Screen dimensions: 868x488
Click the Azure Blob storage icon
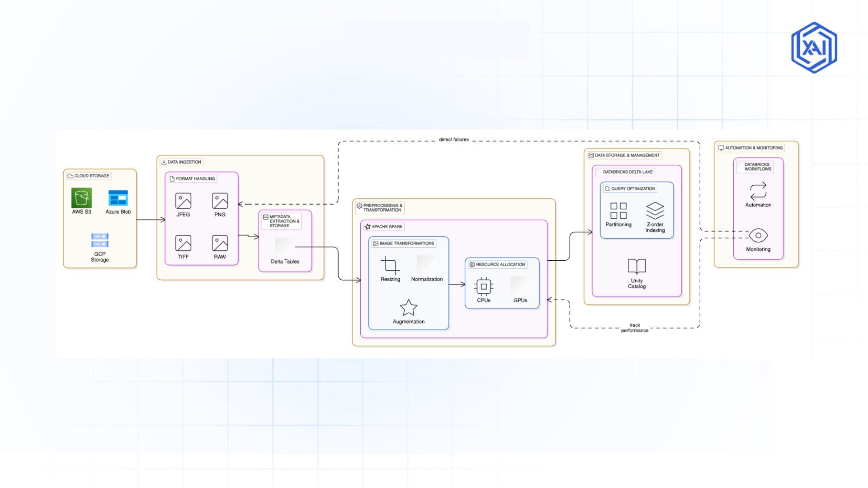pos(118,198)
